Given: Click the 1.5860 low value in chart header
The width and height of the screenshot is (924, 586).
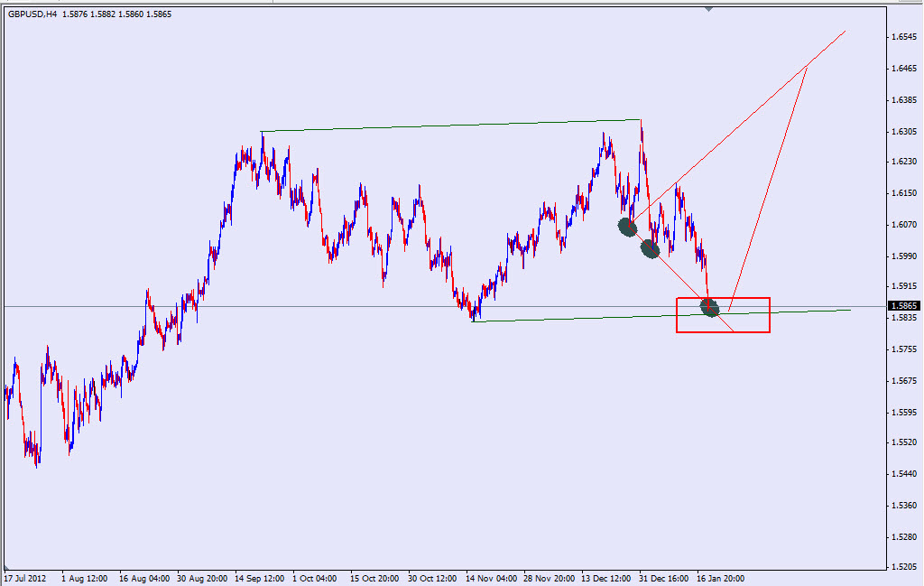Looking at the screenshot, I should pyautogui.click(x=130, y=14).
